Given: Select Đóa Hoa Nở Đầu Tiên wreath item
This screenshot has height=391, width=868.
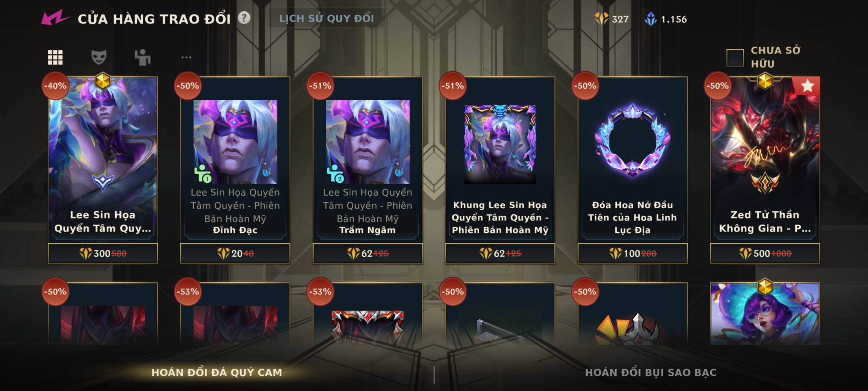Looking at the screenshot, I should pyautogui.click(x=633, y=160).
